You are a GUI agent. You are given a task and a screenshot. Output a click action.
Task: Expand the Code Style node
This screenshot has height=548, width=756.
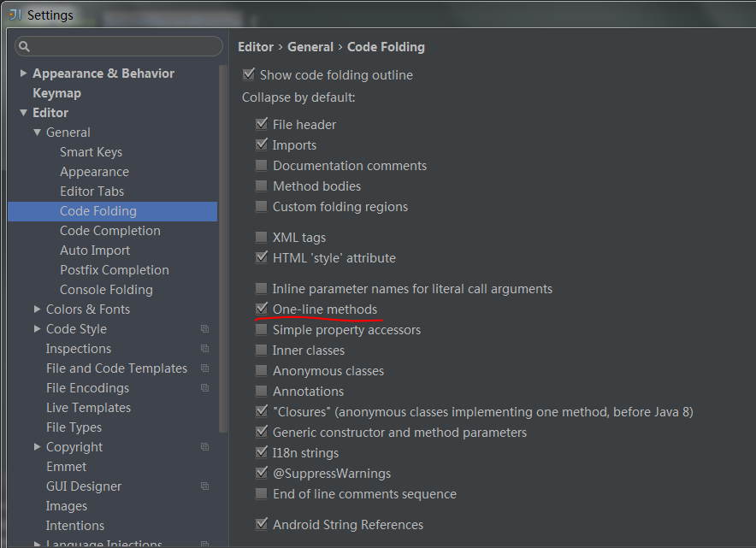point(37,328)
